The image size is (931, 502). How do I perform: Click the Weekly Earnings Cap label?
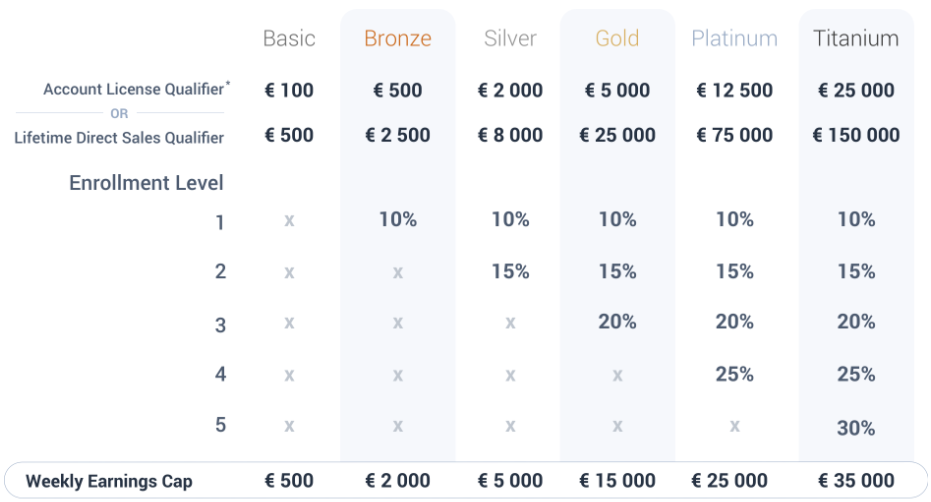109,481
